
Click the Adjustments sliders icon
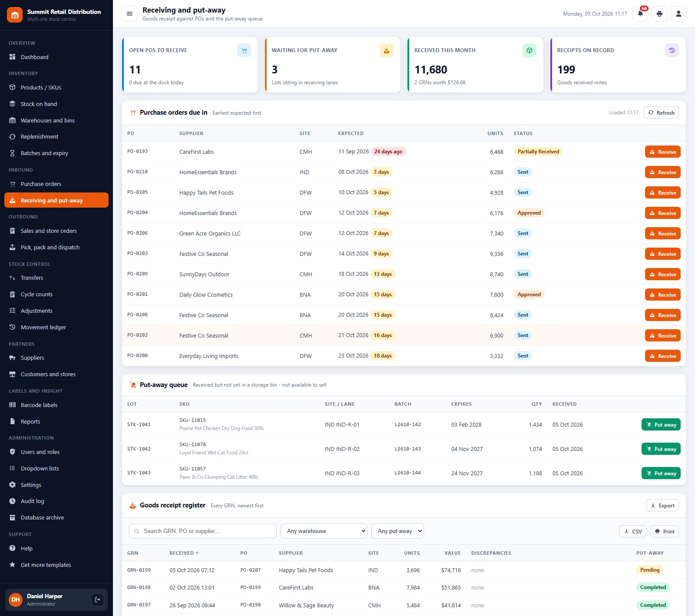click(x=13, y=311)
